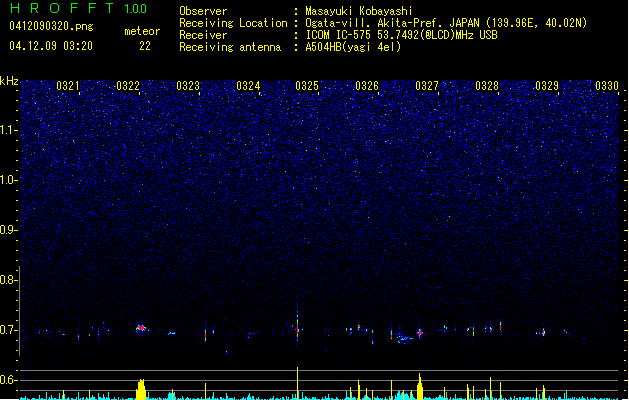Click the date stamp 04.12.09 03:20
Screen dimensions: 629x400
tap(51, 46)
